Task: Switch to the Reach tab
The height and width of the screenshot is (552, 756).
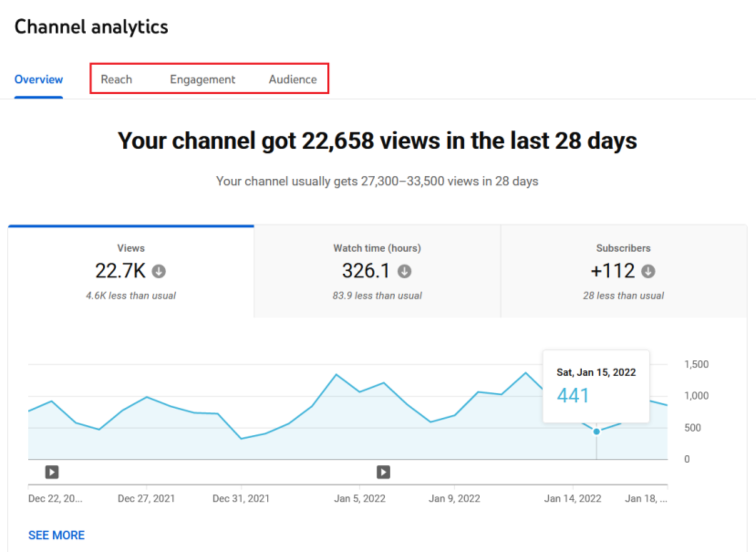Action: (116, 79)
